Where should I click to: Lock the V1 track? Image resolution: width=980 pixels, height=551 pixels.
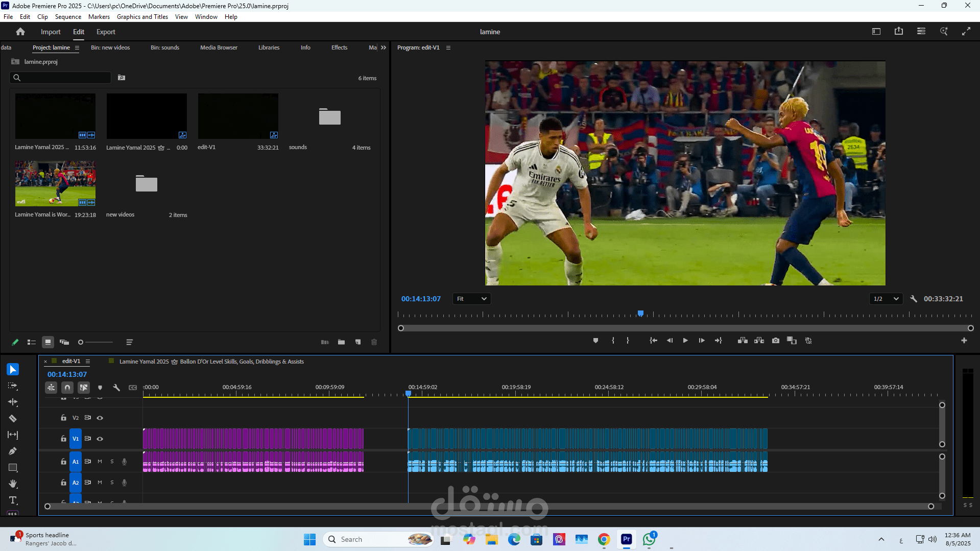tap(63, 439)
